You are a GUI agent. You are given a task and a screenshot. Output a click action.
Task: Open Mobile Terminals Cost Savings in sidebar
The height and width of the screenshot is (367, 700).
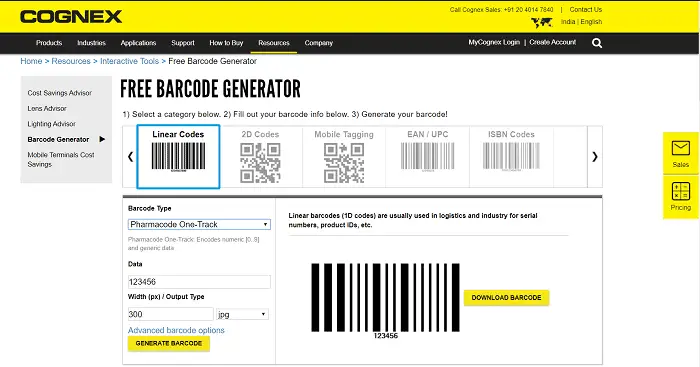click(x=61, y=159)
